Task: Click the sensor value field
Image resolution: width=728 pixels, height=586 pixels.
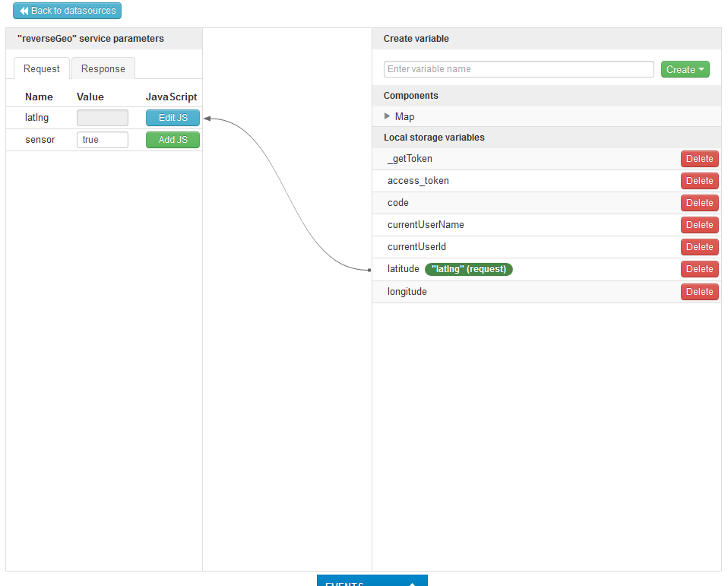Action: tap(103, 140)
